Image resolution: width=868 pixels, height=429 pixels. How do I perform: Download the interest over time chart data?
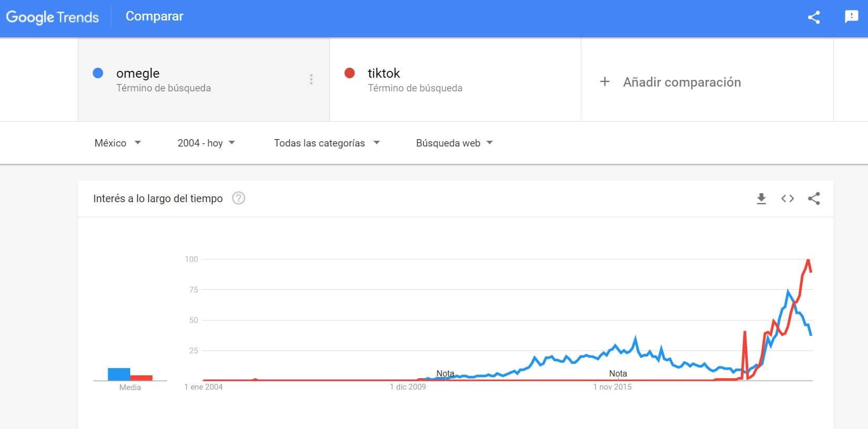[761, 198]
